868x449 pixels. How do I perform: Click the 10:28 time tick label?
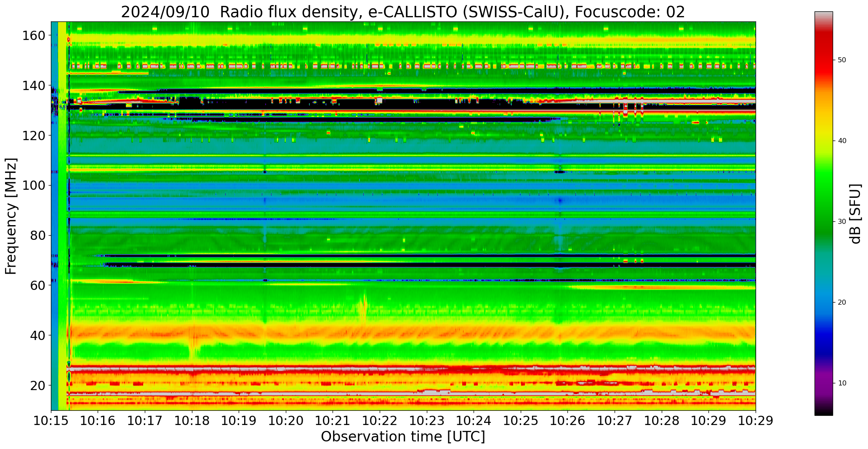click(x=662, y=421)
